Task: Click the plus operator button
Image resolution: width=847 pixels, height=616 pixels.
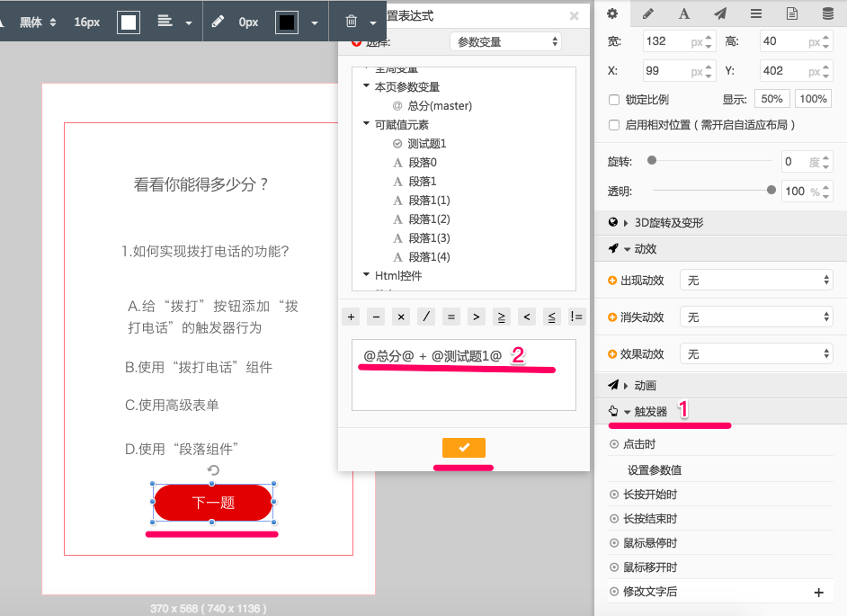Action: [352, 317]
